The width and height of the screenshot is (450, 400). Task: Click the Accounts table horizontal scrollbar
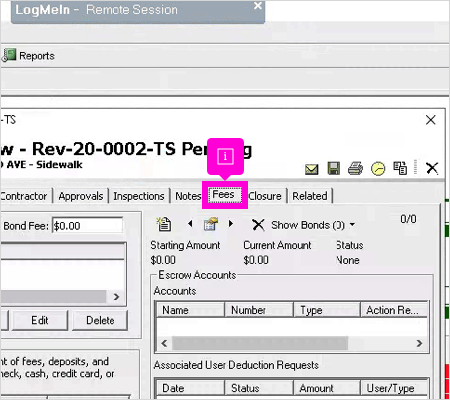[x=292, y=343]
